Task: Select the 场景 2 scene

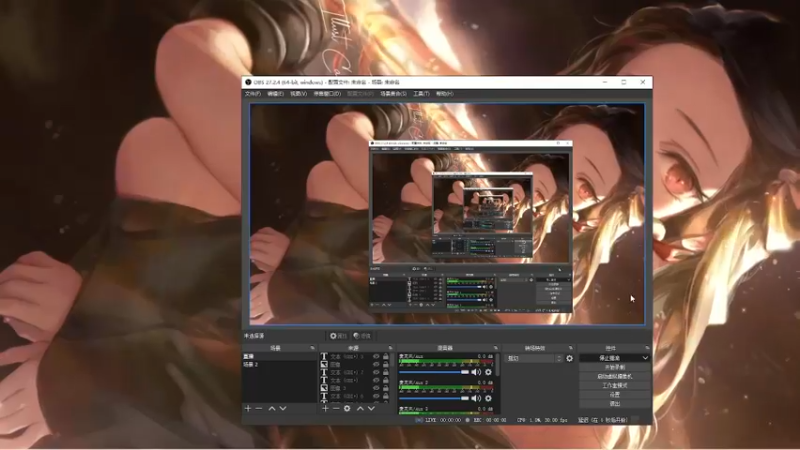Action: pos(279,364)
